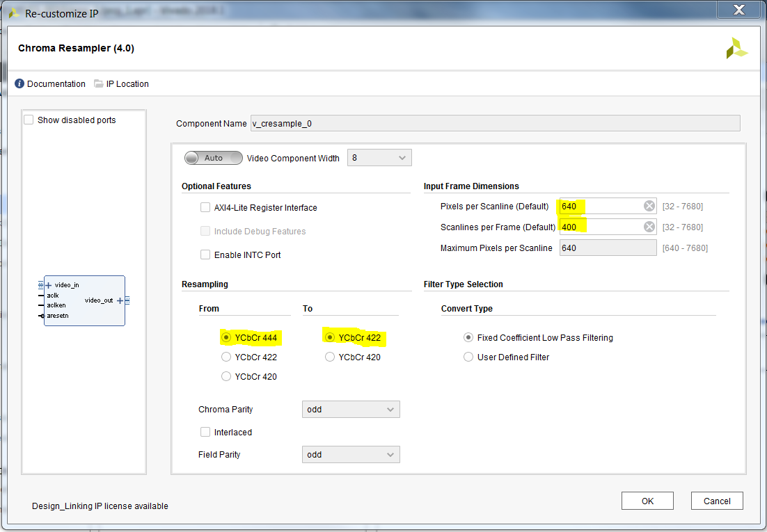This screenshot has width=767, height=532.
Task: Click the Cancel button
Action: click(x=717, y=501)
